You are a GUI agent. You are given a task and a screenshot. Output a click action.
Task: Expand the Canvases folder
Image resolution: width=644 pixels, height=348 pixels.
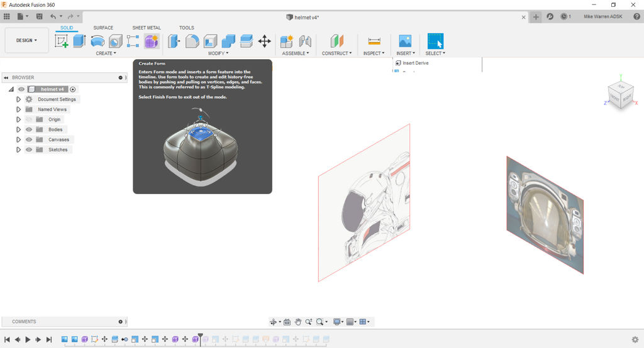[18, 139]
